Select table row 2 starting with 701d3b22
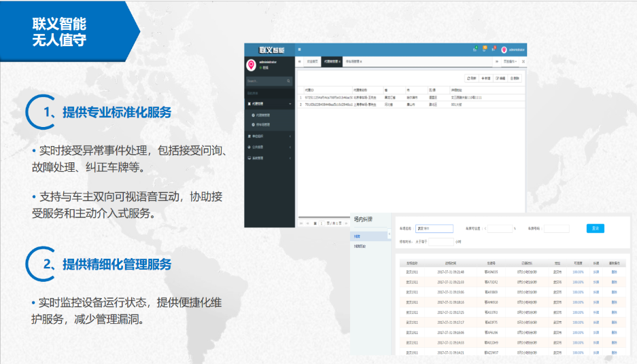Screen dimensions: 637x364 (x=411, y=105)
